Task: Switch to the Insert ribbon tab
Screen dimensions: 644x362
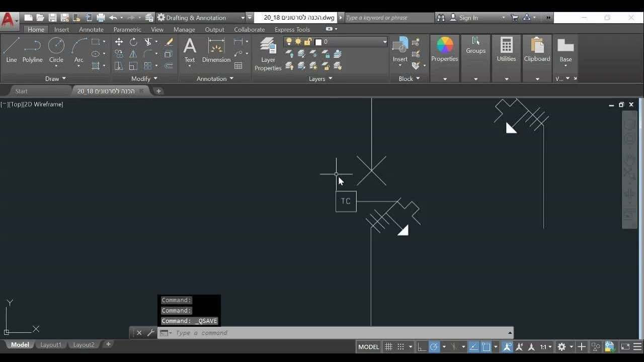Action: 61,30
